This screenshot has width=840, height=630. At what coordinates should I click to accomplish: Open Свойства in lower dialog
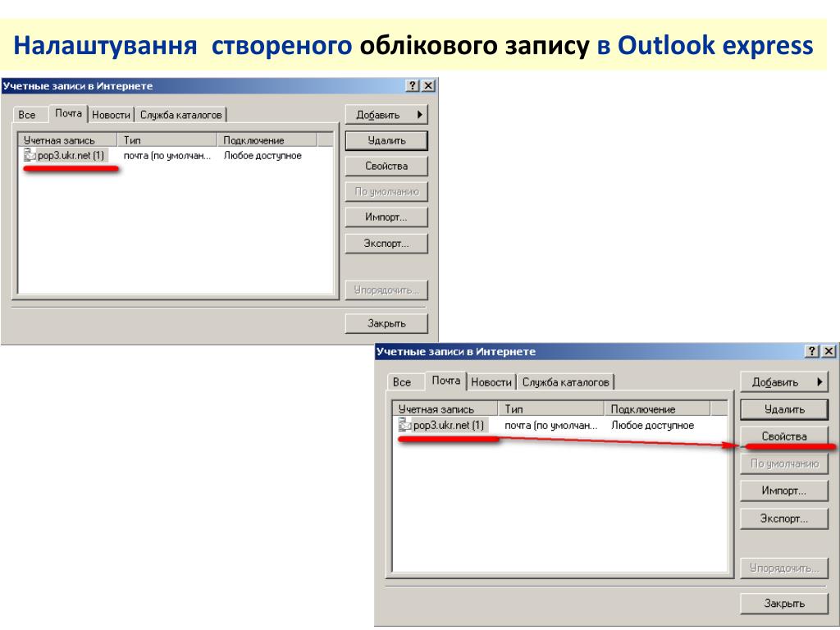pos(784,436)
